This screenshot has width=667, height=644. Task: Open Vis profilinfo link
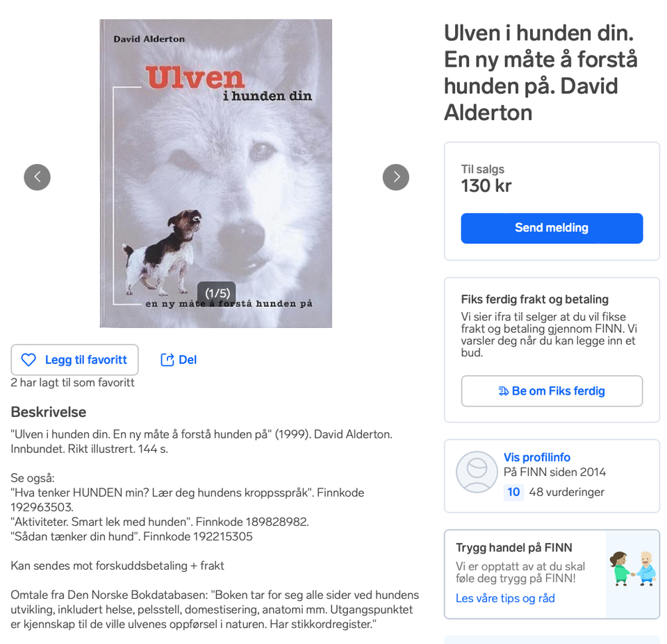[x=537, y=457]
